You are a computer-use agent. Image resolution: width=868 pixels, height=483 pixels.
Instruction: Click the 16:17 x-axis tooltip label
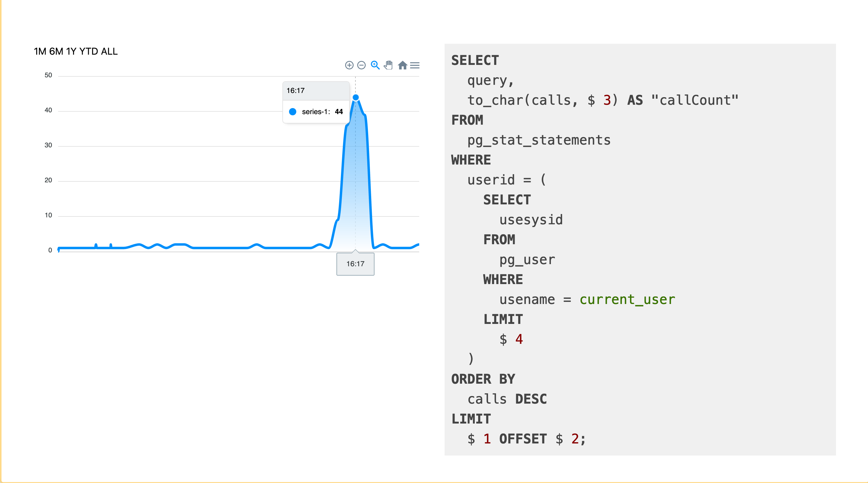[355, 264]
